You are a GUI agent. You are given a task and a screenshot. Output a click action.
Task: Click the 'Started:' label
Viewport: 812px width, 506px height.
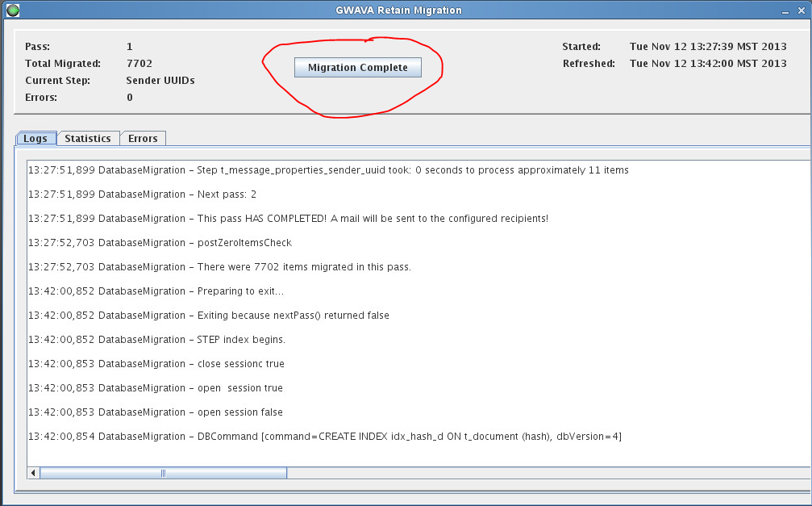point(581,47)
